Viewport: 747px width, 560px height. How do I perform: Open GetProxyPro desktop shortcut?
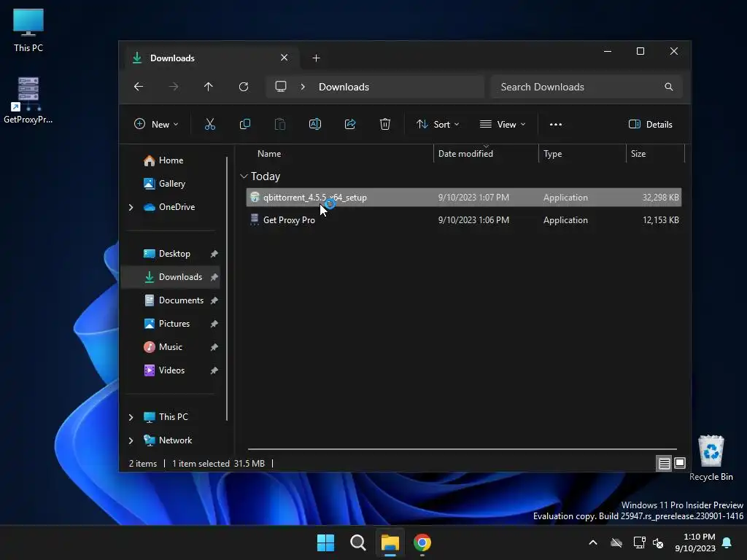28,101
